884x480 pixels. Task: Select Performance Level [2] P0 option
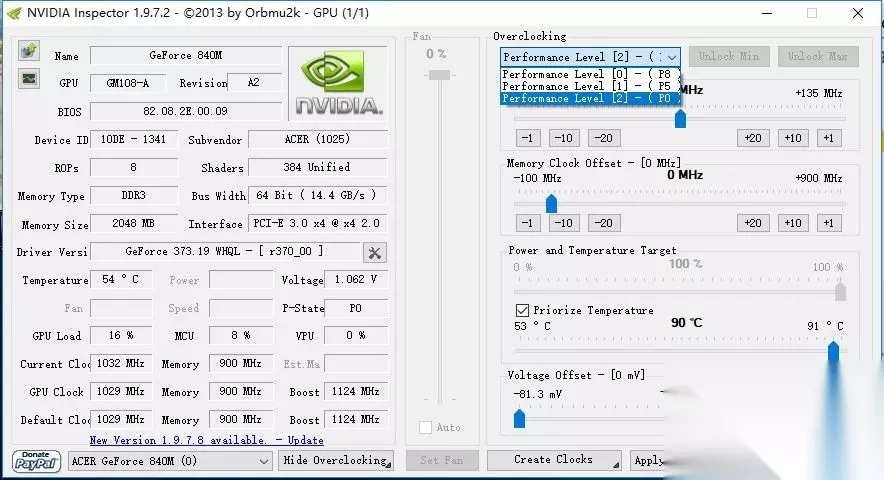click(x=590, y=98)
